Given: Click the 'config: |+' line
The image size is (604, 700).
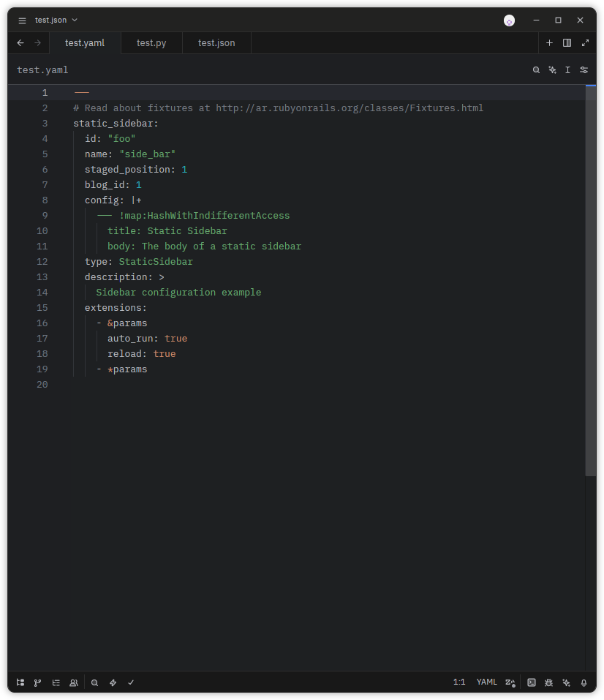Looking at the screenshot, I should click(113, 200).
